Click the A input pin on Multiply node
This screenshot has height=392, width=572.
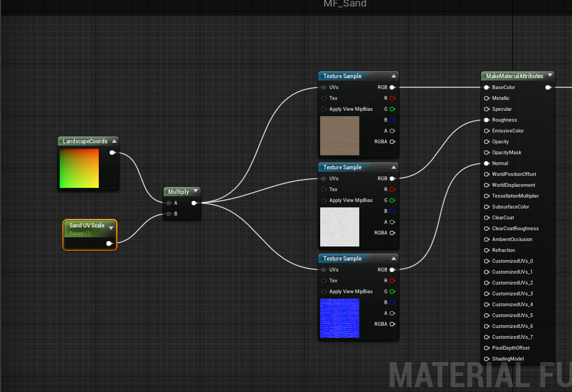pyautogui.click(x=169, y=203)
